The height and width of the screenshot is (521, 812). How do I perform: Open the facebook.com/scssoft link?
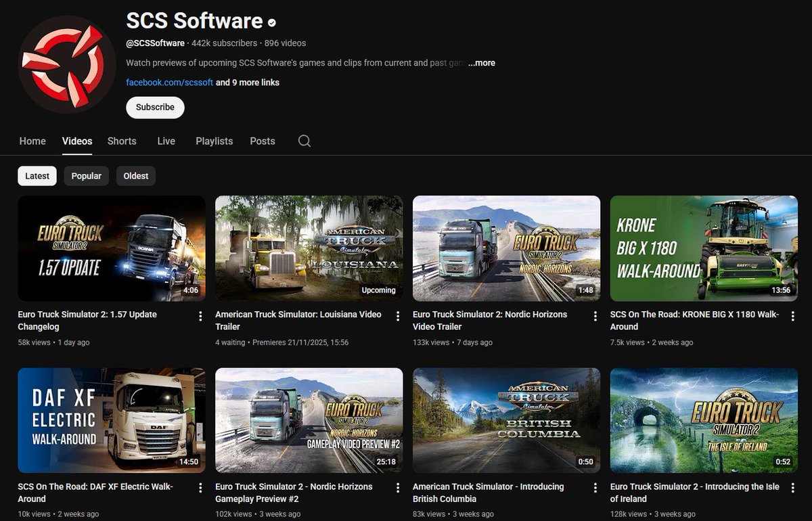coord(169,83)
